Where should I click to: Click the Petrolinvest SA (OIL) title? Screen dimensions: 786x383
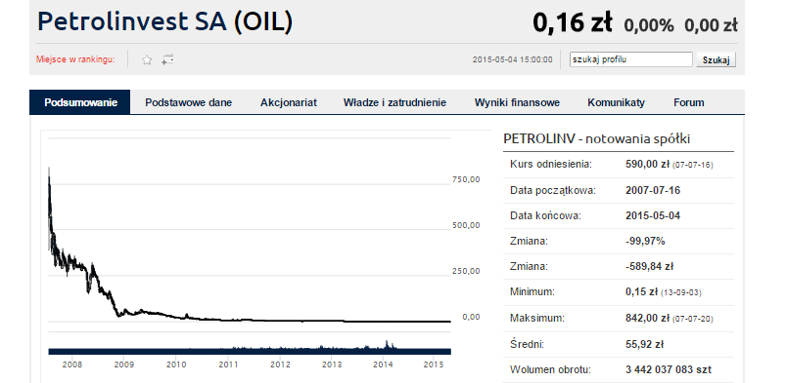[x=165, y=23]
